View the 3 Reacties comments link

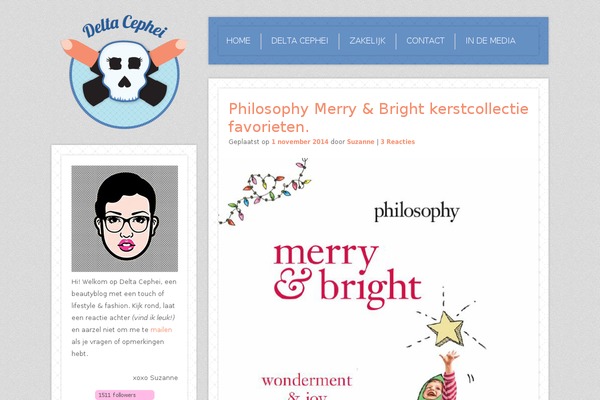pyautogui.click(x=398, y=142)
